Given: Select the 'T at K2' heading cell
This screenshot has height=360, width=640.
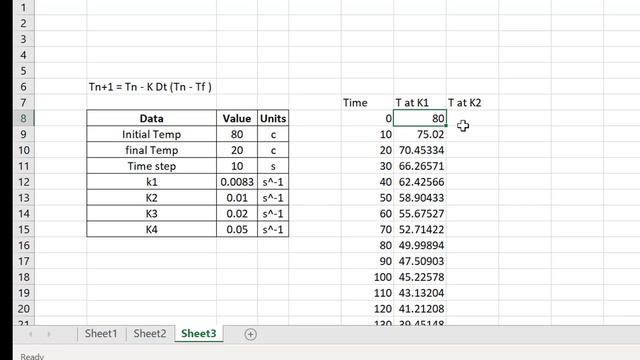Looking at the screenshot, I should click(472, 102).
